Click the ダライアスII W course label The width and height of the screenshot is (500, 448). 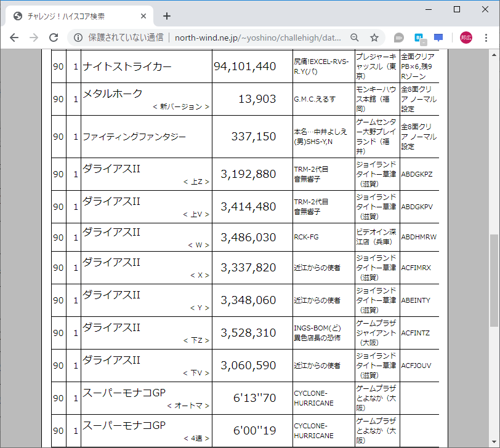click(198, 245)
